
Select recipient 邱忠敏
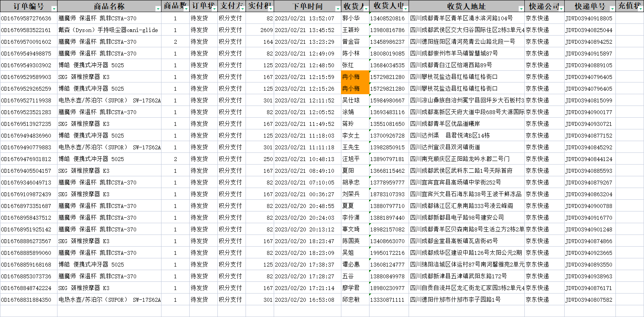355,300
